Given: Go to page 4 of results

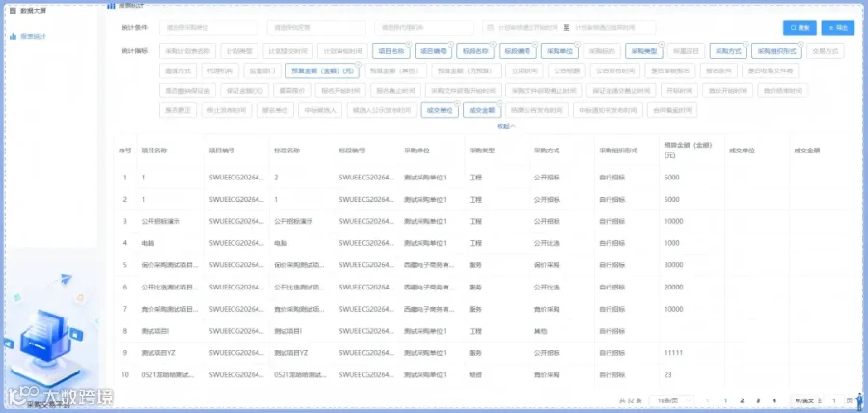Looking at the screenshot, I should click(x=773, y=400).
